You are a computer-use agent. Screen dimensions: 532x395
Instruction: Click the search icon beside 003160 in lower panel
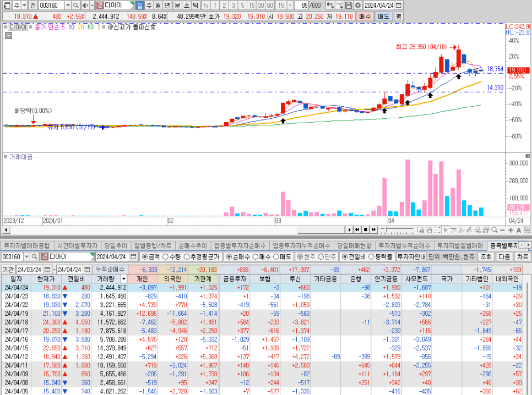[x=34, y=257]
